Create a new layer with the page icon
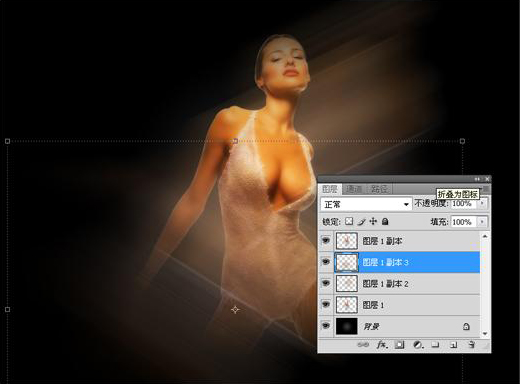 [x=453, y=345]
